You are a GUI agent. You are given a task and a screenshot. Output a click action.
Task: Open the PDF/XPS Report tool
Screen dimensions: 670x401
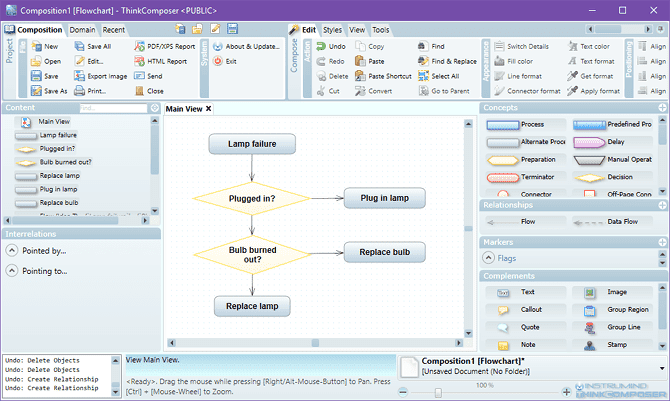165,46
